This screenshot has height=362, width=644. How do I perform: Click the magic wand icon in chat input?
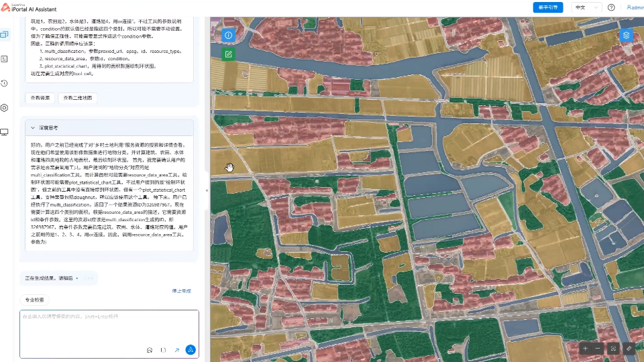(x=177, y=350)
